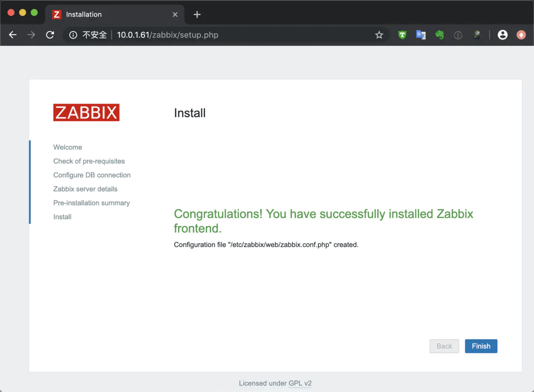The width and height of the screenshot is (534, 392).
Task: Click the site info icon in address bar
Action: (x=73, y=35)
